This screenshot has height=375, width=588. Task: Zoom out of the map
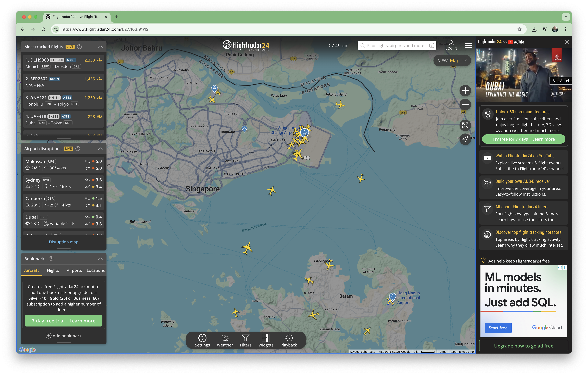(x=465, y=104)
